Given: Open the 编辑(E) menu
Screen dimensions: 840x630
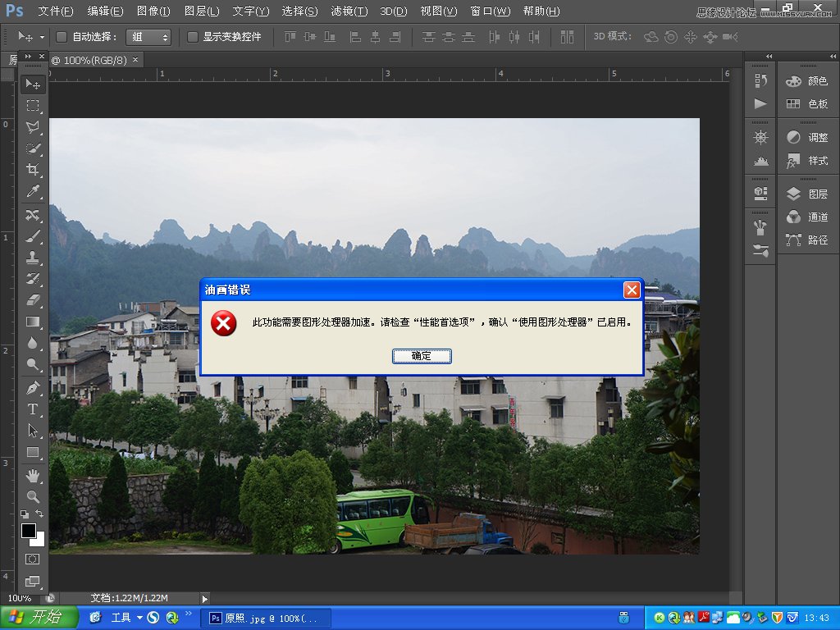Looking at the screenshot, I should pos(105,11).
